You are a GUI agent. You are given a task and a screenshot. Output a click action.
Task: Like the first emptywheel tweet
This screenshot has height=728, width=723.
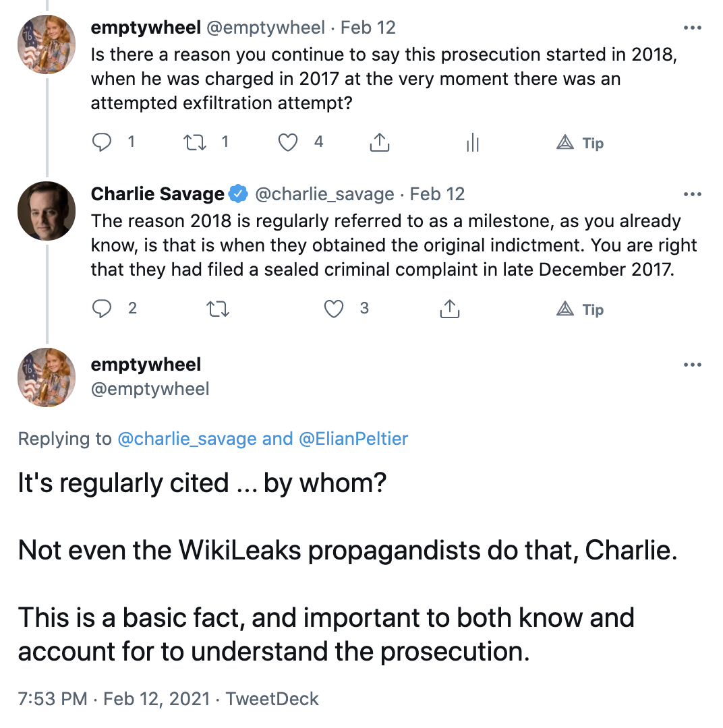[x=287, y=142]
